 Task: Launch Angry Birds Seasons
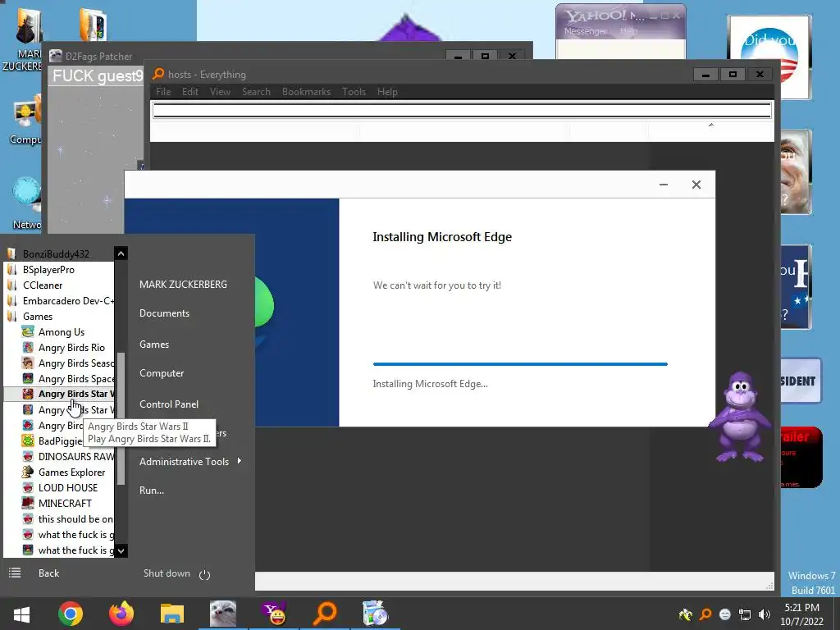pyautogui.click(x=75, y=363)
